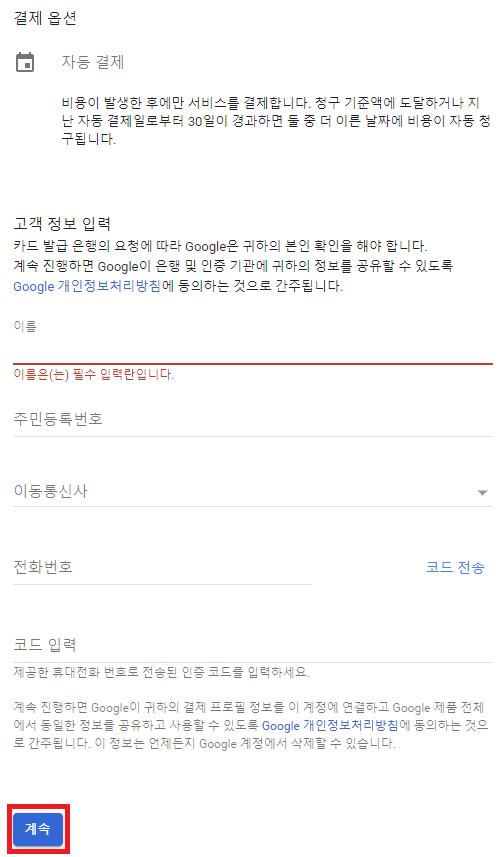
Task: Select the 이동통신사 carrier field
Action: point(253,491)
